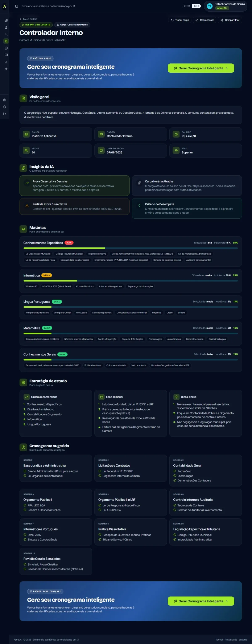
Task: Open the Carga Horária Atrativa insight card
Action: coord(187,185)
